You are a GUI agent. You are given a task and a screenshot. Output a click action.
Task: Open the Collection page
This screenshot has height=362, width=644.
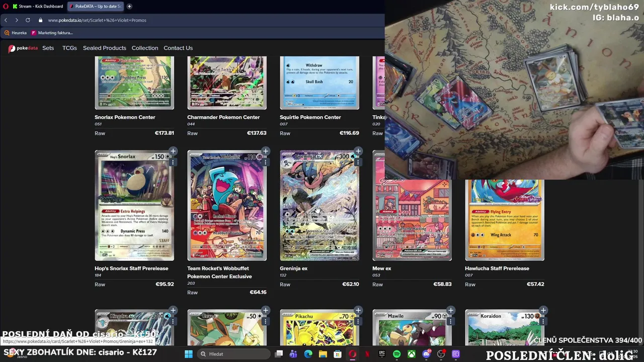[145, 48]
